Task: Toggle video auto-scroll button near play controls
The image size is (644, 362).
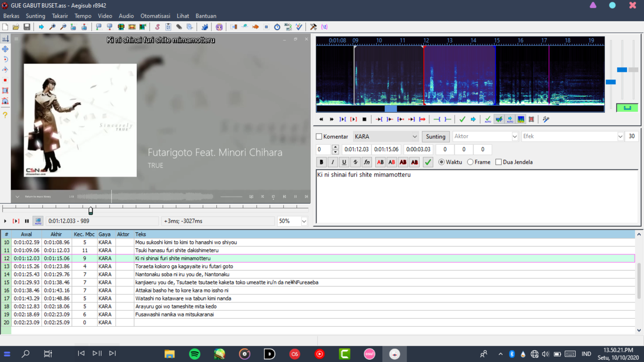Action: [x=38, y=221]
